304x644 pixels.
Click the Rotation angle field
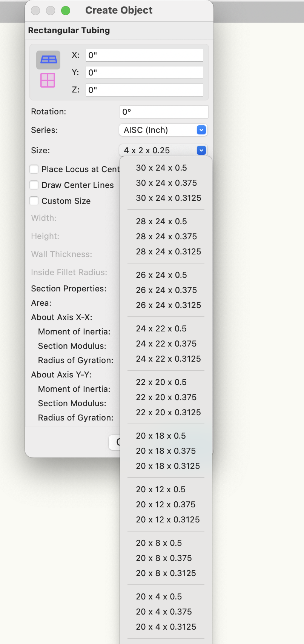coord(164,112)
